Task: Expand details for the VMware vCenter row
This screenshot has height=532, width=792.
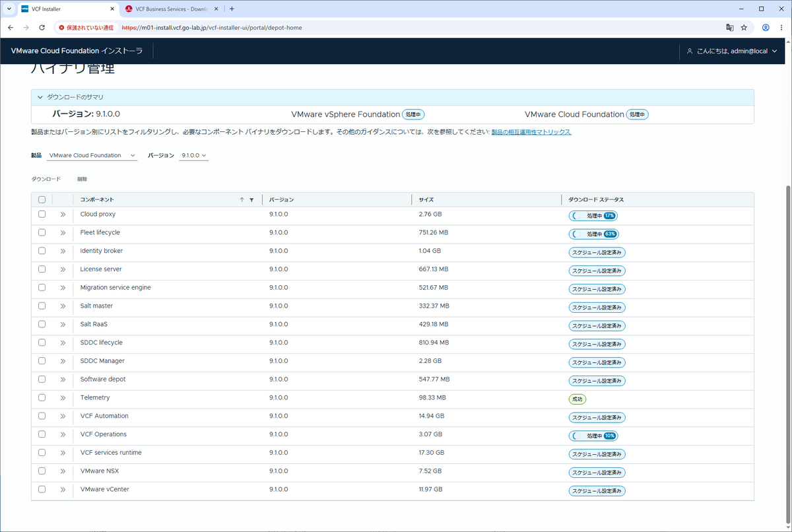Action: point(63,490)
